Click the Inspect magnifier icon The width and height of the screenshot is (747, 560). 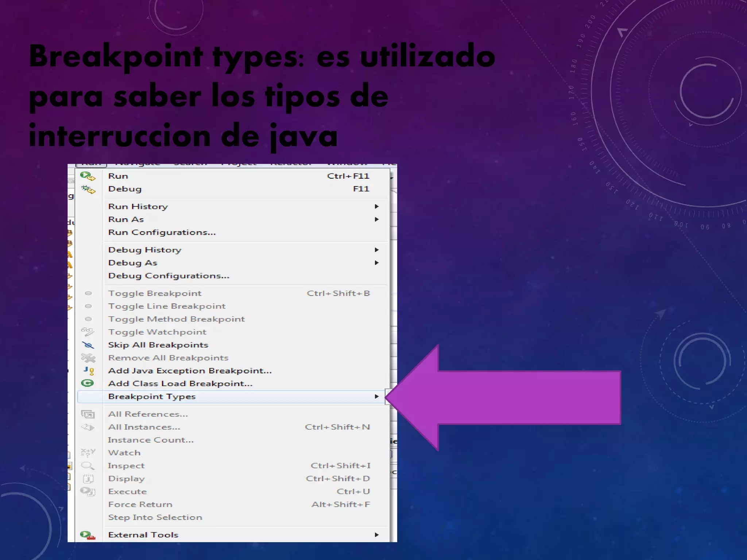tap(88, 466)
